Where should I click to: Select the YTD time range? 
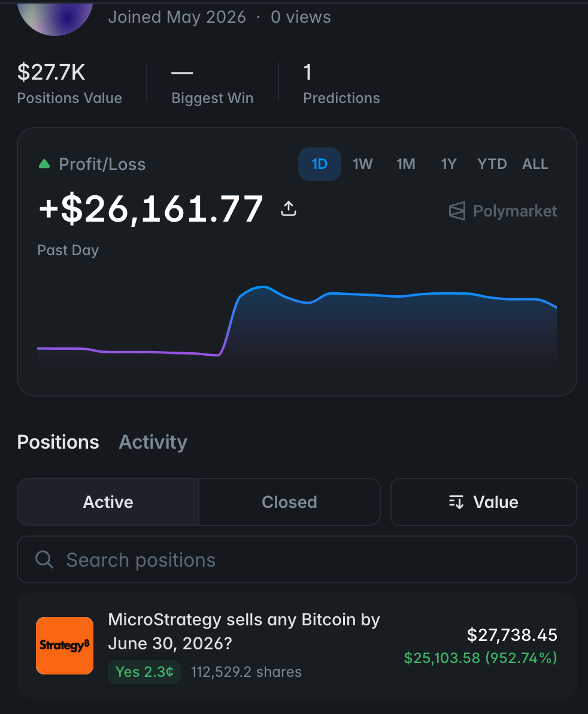click(x=492, y=164)
